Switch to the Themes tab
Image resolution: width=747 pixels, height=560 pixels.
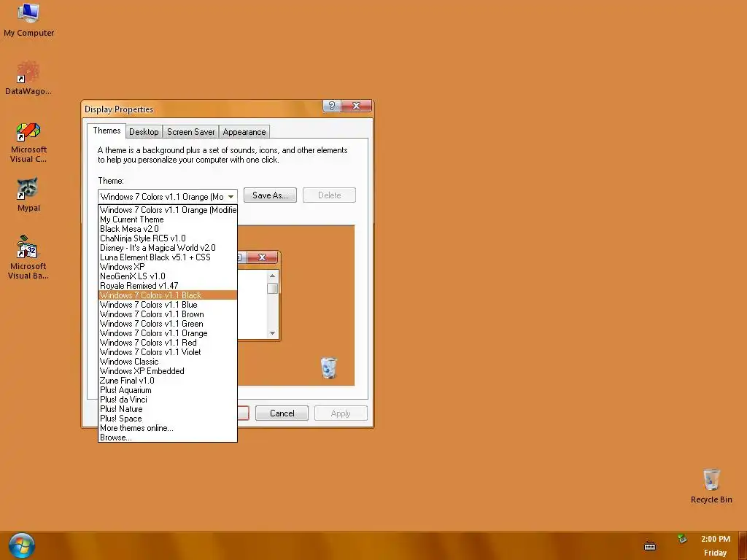tap(107, 131)
